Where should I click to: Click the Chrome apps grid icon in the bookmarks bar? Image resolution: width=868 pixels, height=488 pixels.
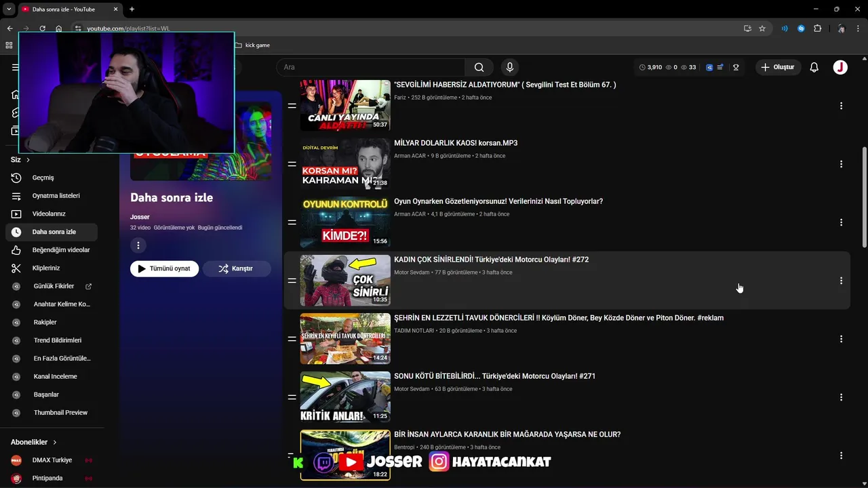point(9,45)
